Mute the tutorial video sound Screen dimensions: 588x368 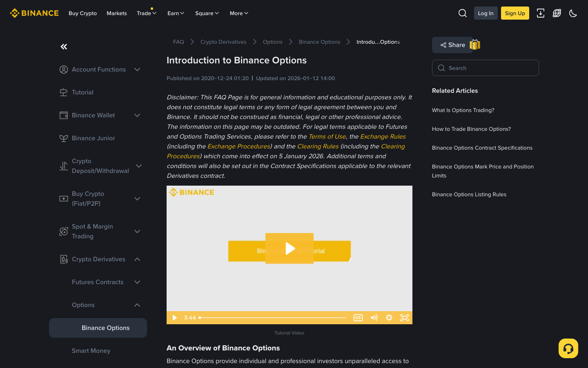coord(374,317)
